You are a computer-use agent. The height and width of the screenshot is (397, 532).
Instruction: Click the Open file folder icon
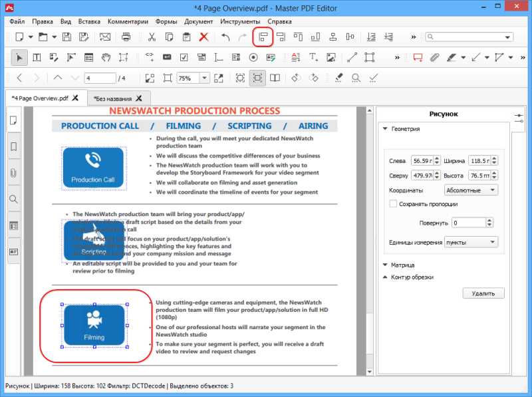(43, 37)
